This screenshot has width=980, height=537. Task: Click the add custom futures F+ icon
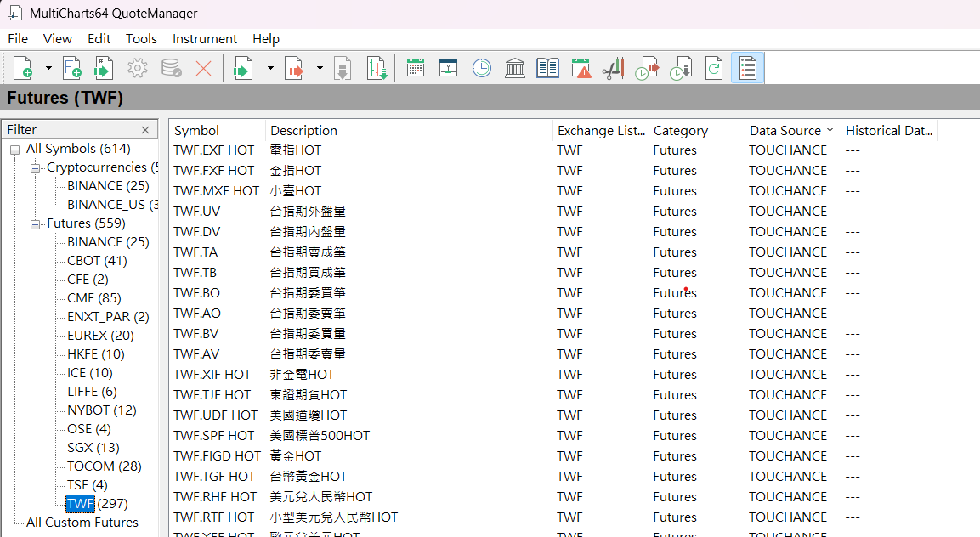[72, 68]
